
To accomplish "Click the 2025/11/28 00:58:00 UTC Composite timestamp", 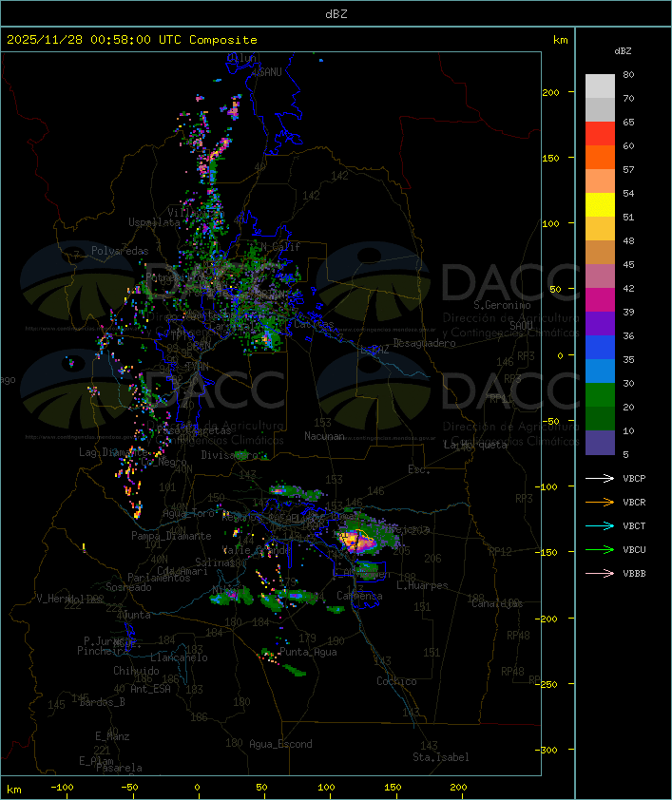I will click(132, 40).
